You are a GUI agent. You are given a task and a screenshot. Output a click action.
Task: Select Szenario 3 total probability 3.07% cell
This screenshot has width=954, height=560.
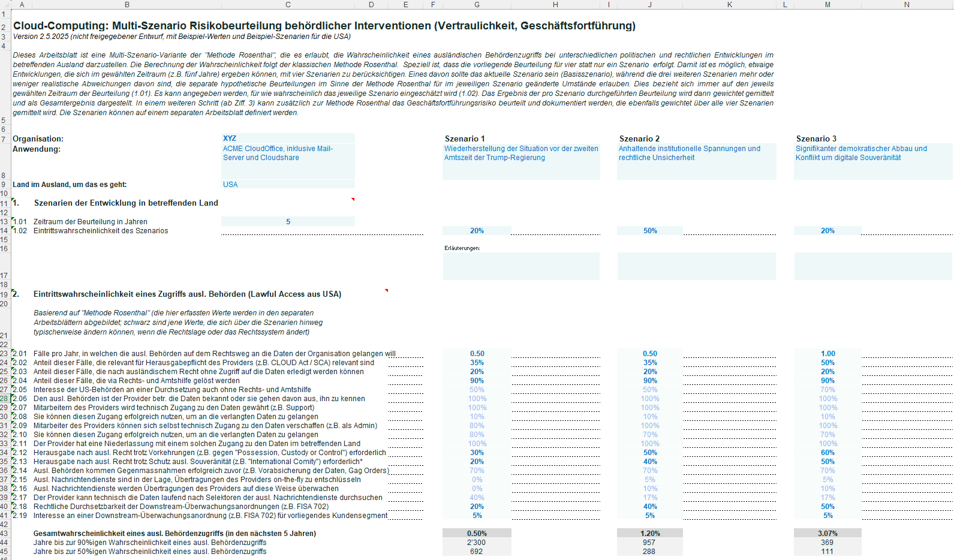(x=827, y=533)
